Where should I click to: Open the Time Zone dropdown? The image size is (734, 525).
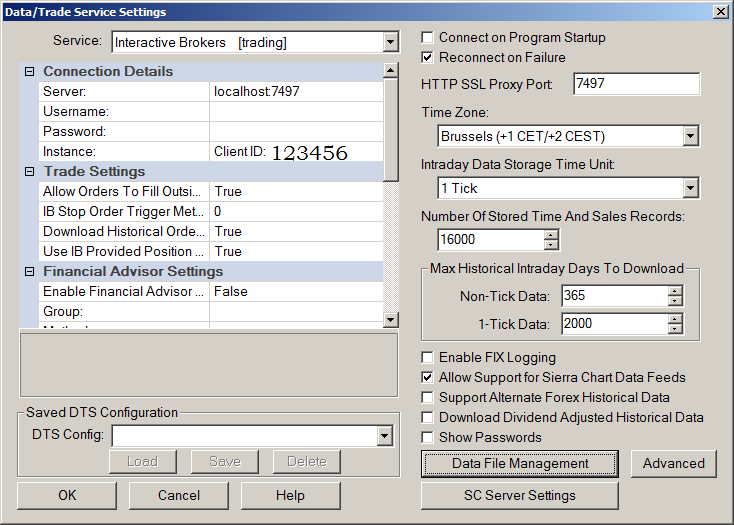click(x=690, y=136)
